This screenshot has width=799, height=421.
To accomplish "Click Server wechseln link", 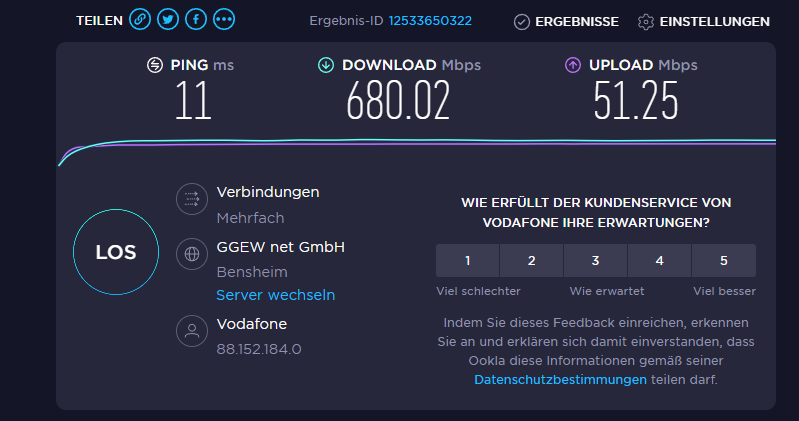I will pos(275,295).
